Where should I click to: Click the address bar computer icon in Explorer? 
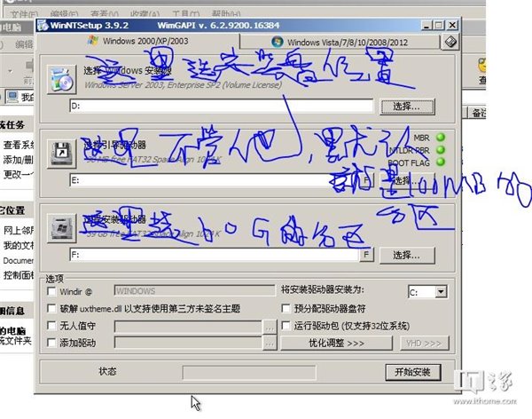13,97
